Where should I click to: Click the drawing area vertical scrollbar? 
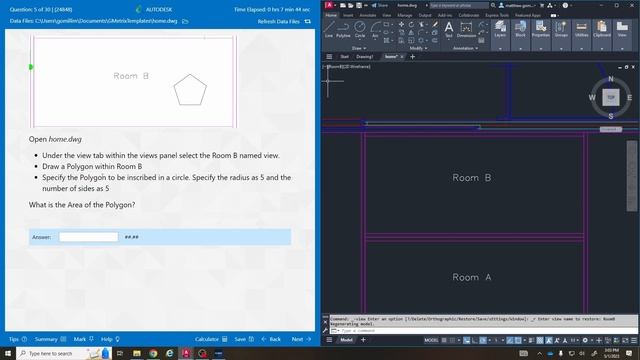[632, 176]
